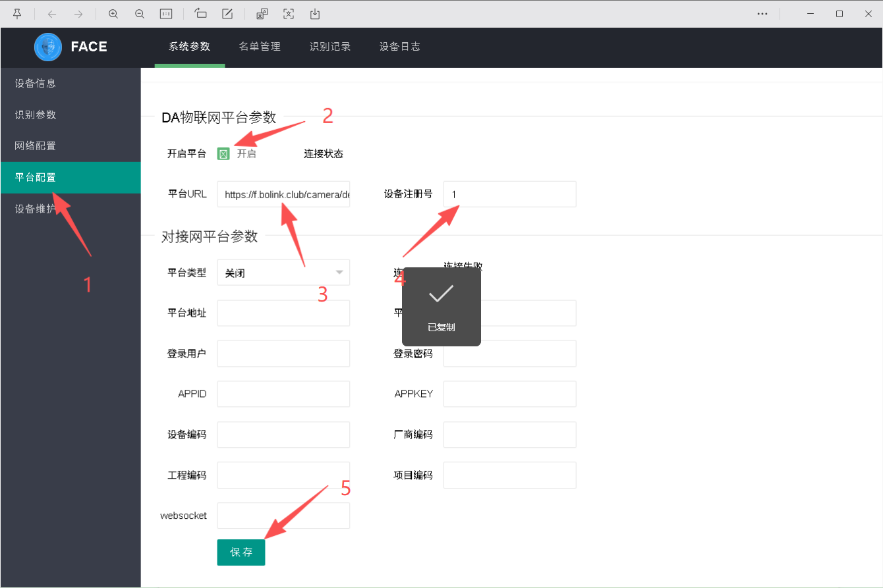883x588 pixels.
Task: Zoom in on the image
Action: click(113, 14)
